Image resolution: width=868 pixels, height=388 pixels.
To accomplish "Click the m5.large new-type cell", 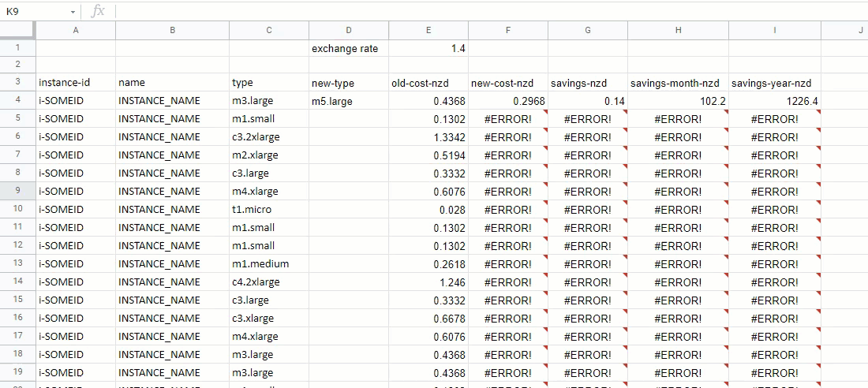I will click(349, 101).
